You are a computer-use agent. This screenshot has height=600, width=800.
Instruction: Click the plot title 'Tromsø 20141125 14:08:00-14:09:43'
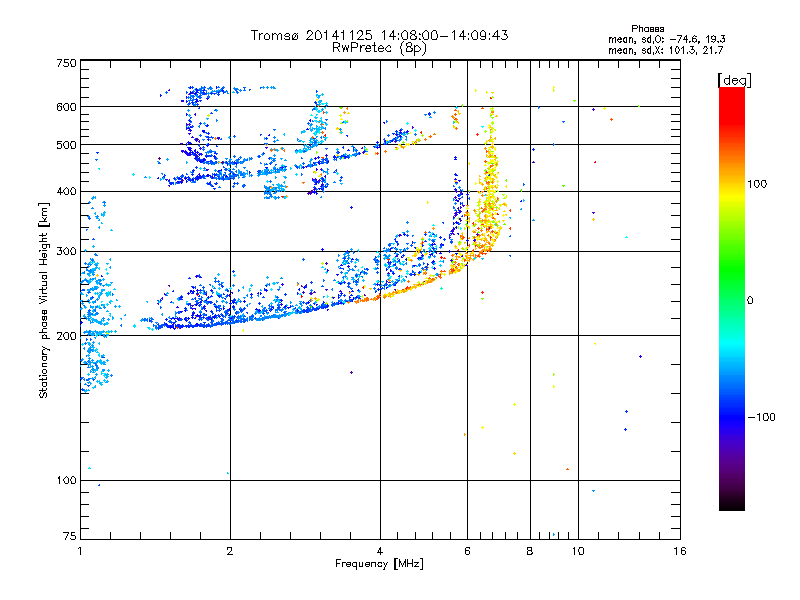pyautogui.click(x=379, y=35)
